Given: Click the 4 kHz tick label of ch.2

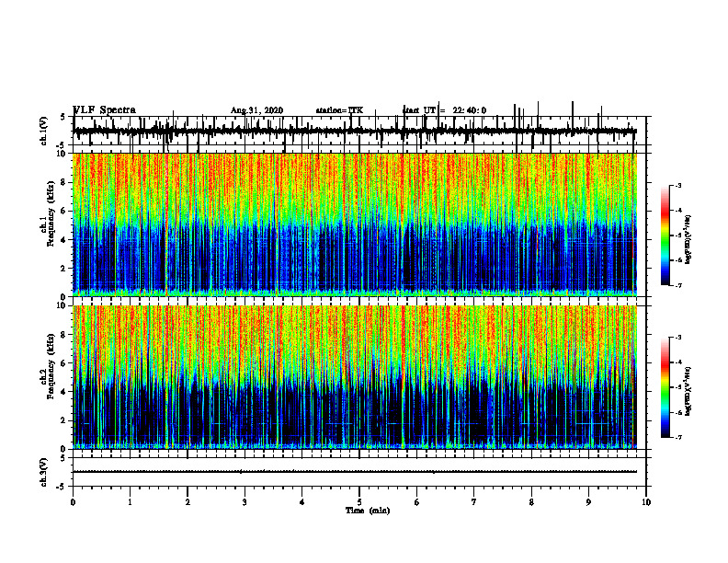Looking at the screenshot, I should coord(64,392).
